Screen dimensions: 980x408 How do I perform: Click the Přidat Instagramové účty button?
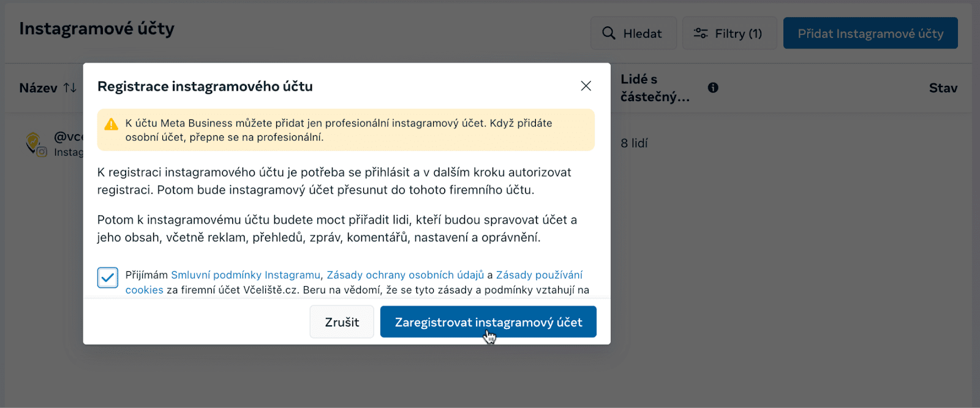coord(870,33)
